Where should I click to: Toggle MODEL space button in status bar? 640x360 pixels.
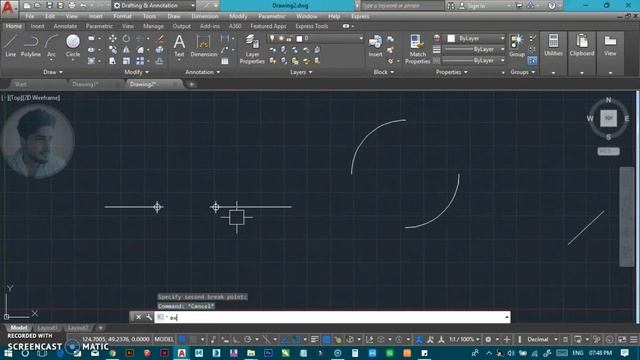pyautogui.click(x=164, y=339)
